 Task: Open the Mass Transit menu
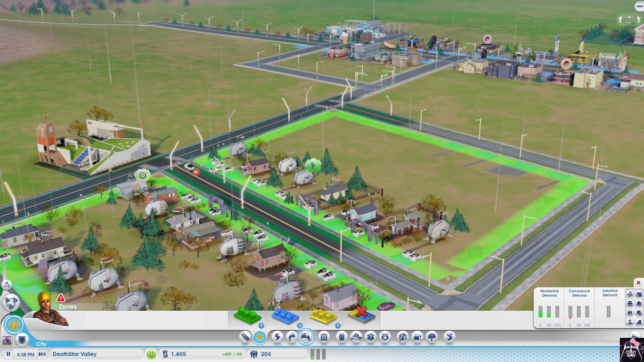[x=417, y=337]
